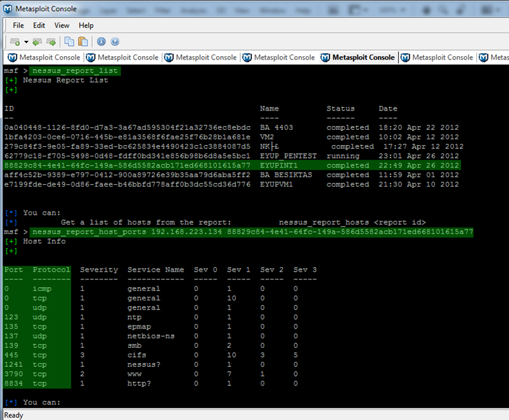Click report ID starting with 0a040448
Image resolution: width=509 pixels, height=420 pixels.
(127, 128)
